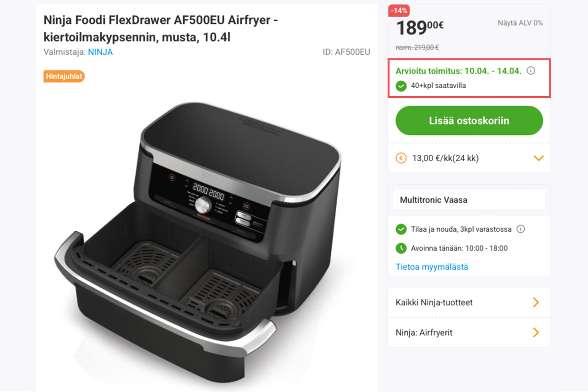
Task: Expand the 13,00 €/kk financing options chevron
Action: pos(539,158)
